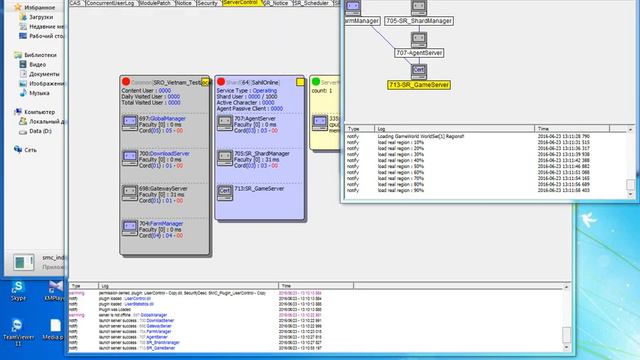Click the Cert icon beside 713 SR_GameServer
Viewport: 640px width, 360px height.
[x=225, y=193]
